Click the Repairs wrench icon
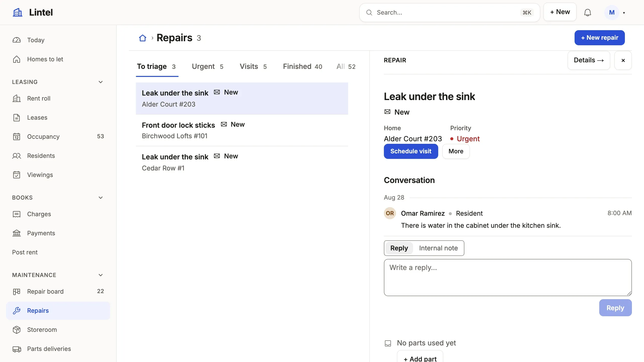644x362 pixels. (x=17, y=310)
